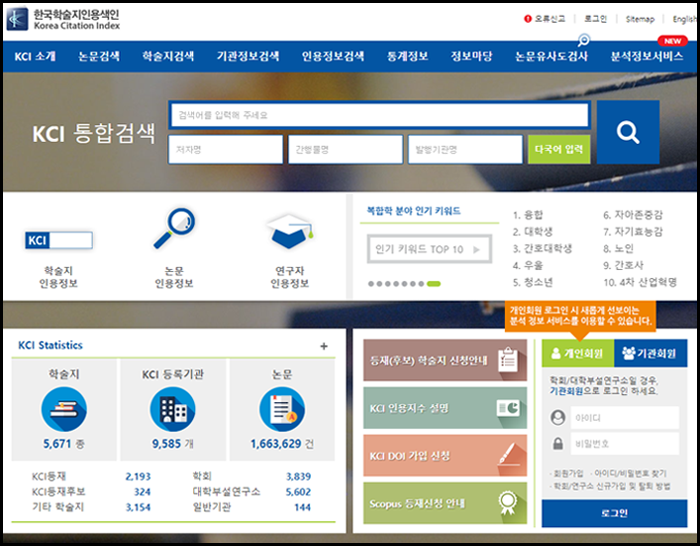Switch to 기관회원 login tab
The height and width of the screenshot is (546, 700).
(648, 353)
